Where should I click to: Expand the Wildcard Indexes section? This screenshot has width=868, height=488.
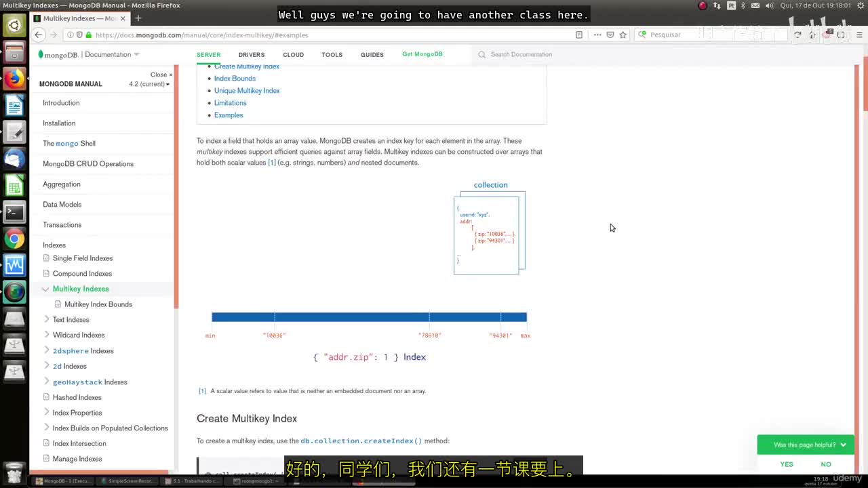click(46, 335)
